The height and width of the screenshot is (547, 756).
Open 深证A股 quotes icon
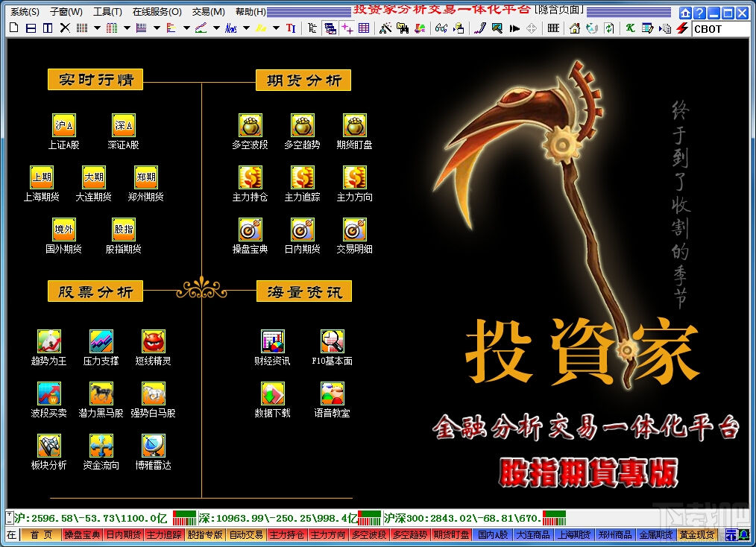tap(124, 125)
